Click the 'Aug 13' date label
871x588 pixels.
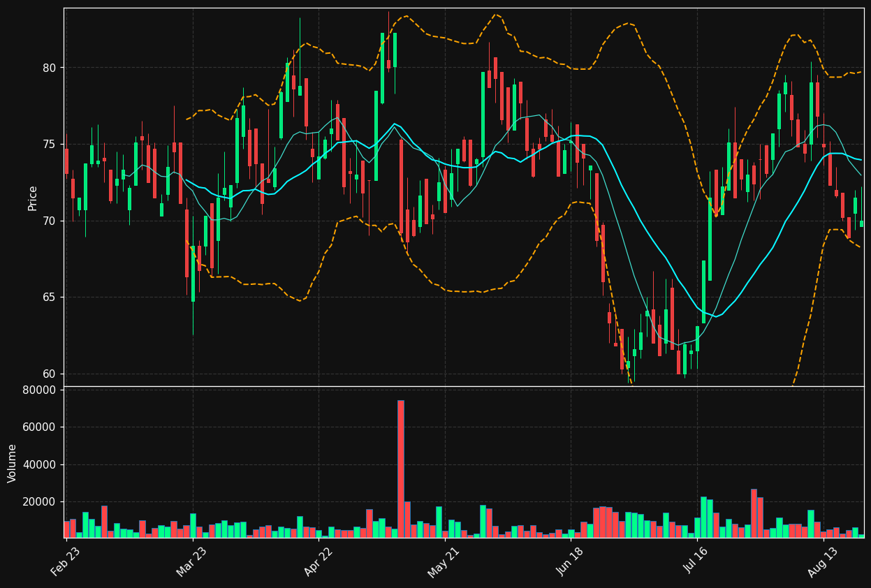coord(822,564)
